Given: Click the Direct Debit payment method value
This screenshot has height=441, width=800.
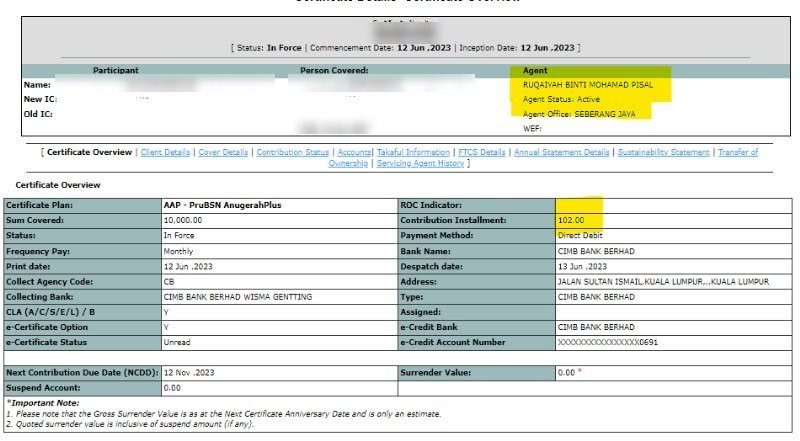Looking at the screenshot, I should pos(580,235).
